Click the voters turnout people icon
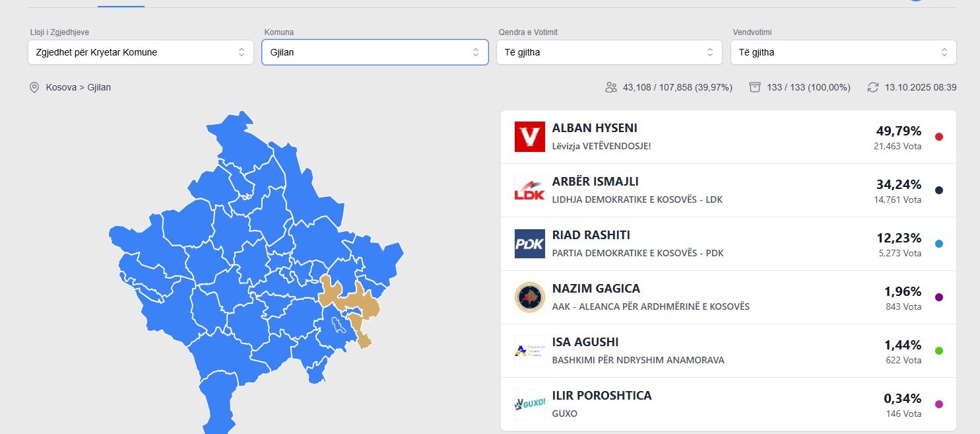Screen dimensions: 980x434 611,87
